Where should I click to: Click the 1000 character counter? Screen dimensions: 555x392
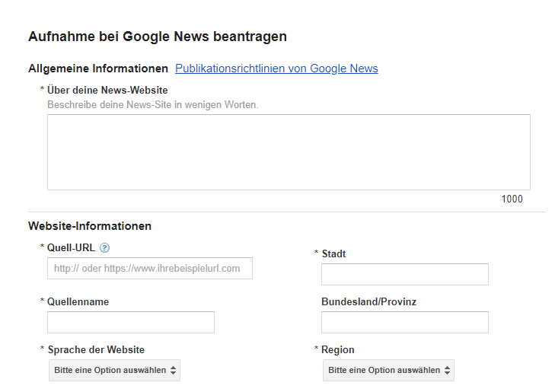pyautogui.click(x=512, y=199)
